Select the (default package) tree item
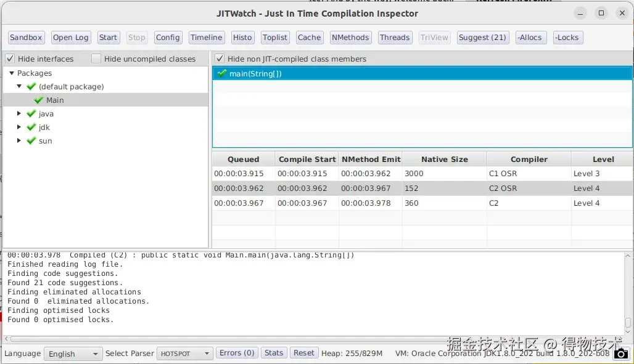 (71, 86)
